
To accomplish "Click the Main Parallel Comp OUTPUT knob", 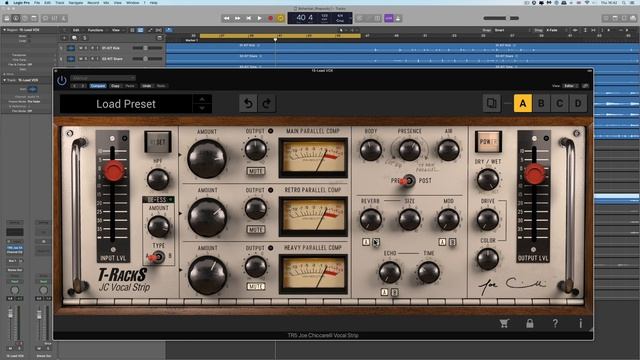I will tap(256, 149).
